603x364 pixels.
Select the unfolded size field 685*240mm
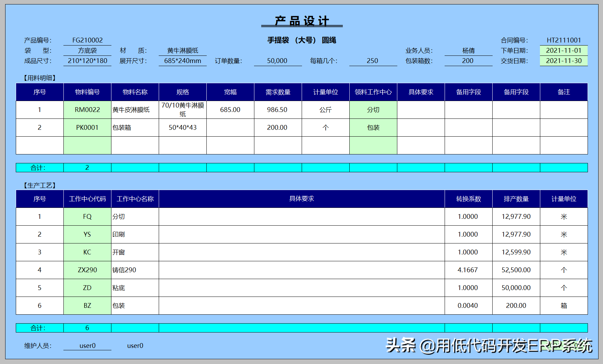click(x=183, y=61)
